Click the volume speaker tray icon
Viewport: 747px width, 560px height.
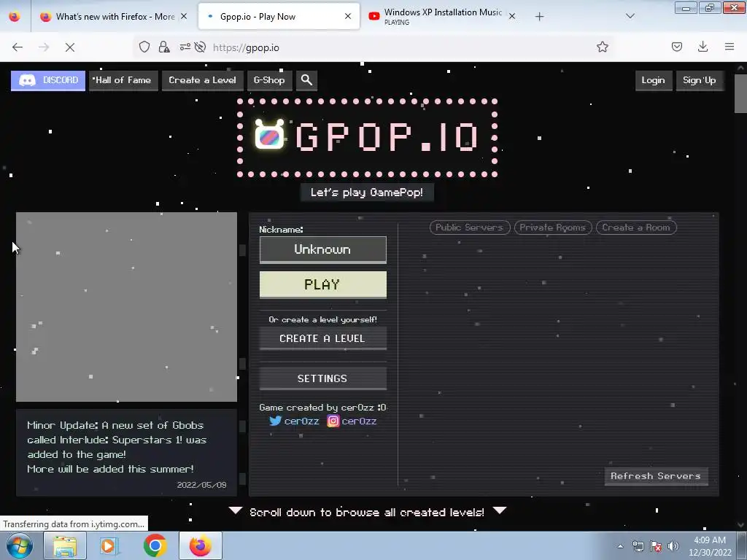[673, 546]
